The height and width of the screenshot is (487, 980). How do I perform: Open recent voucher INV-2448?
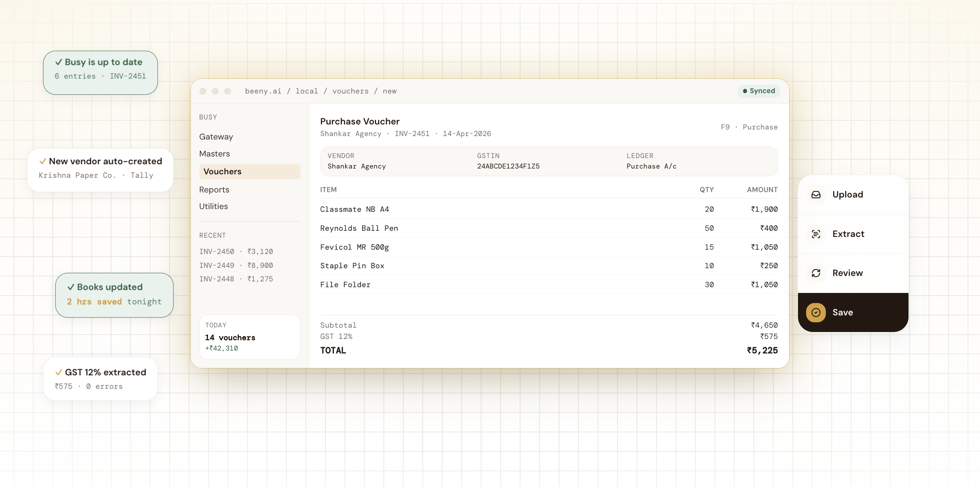[x=236, y=279]
